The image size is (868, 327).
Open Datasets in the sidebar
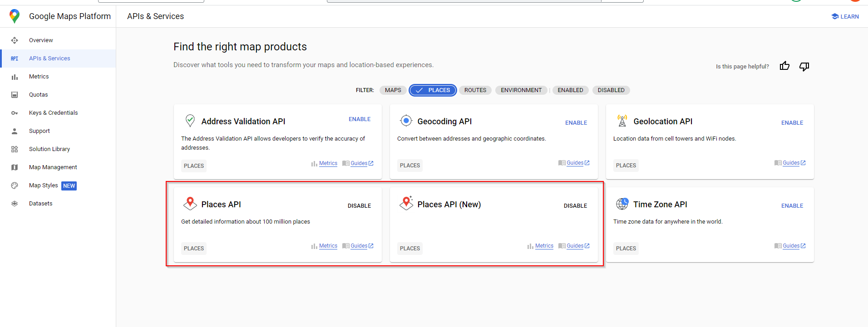[x=40, y=204]
